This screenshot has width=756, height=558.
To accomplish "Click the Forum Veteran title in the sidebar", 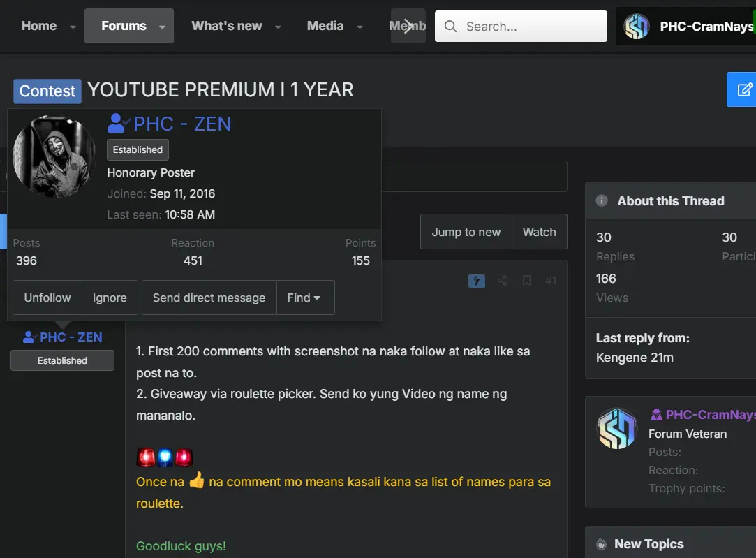I will 688,434.
